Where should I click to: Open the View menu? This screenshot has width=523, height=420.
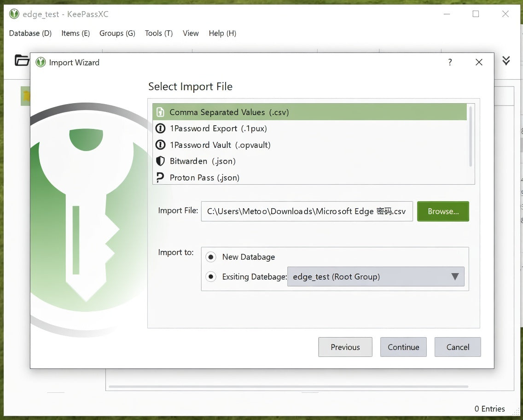[x=191, y=33]
